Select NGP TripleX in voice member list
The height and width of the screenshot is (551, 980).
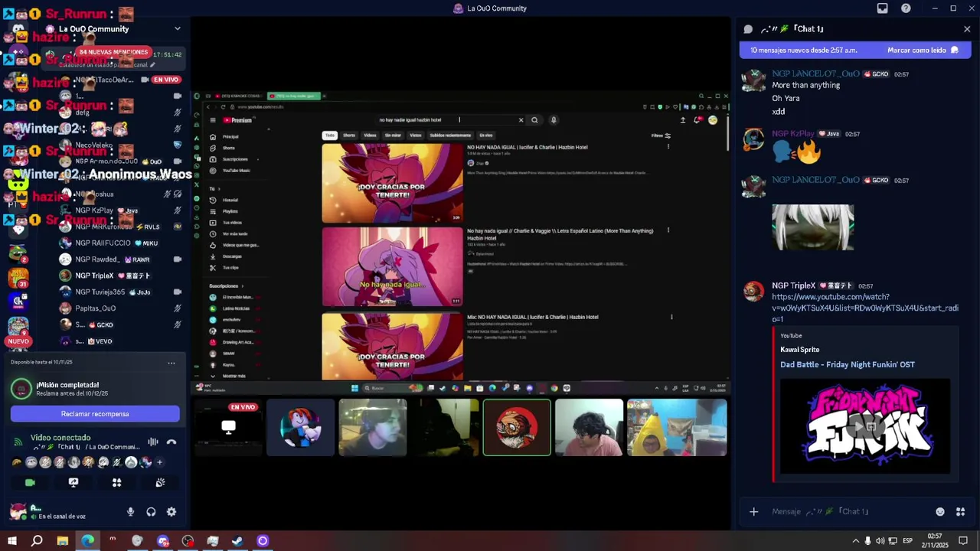[122, 275]
